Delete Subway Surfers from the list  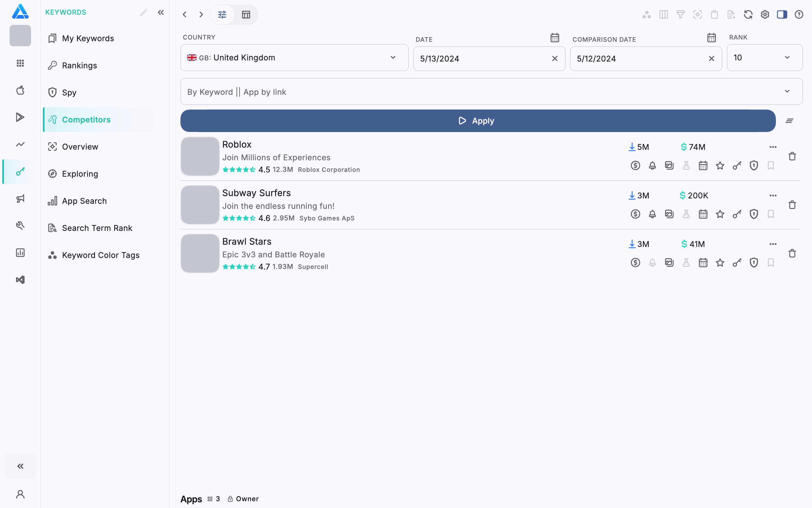pos(792,205)
